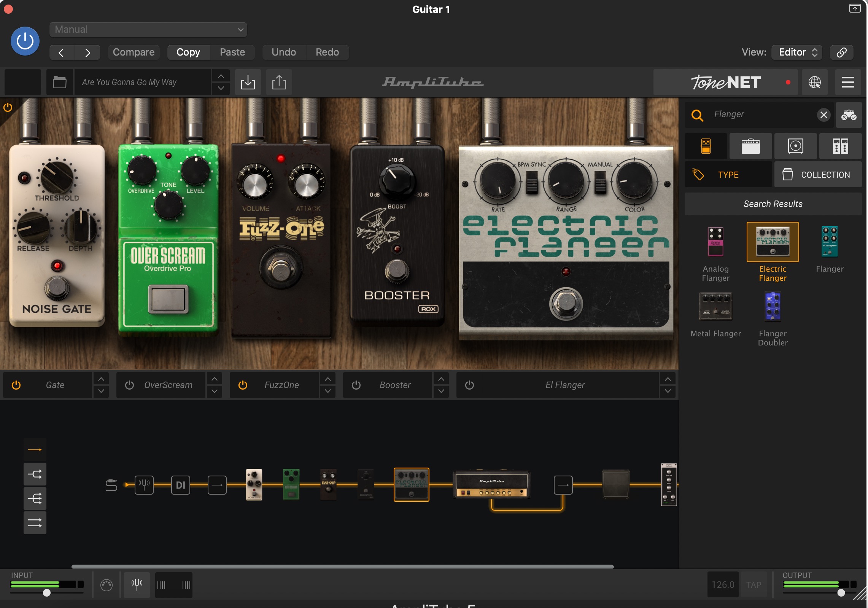The width and height of the screenshot is (868, 608).
Task: Select the single serial signal chain layout
Action: tap(35, 450)
